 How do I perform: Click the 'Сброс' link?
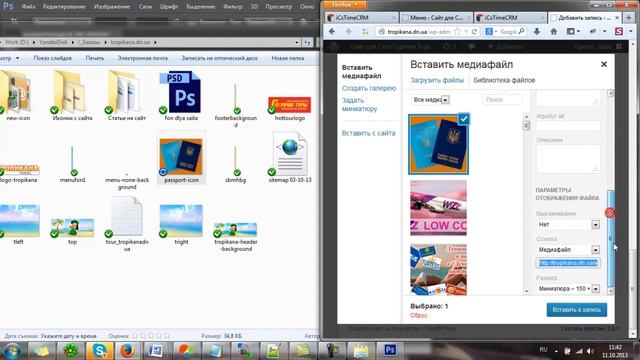418,316
